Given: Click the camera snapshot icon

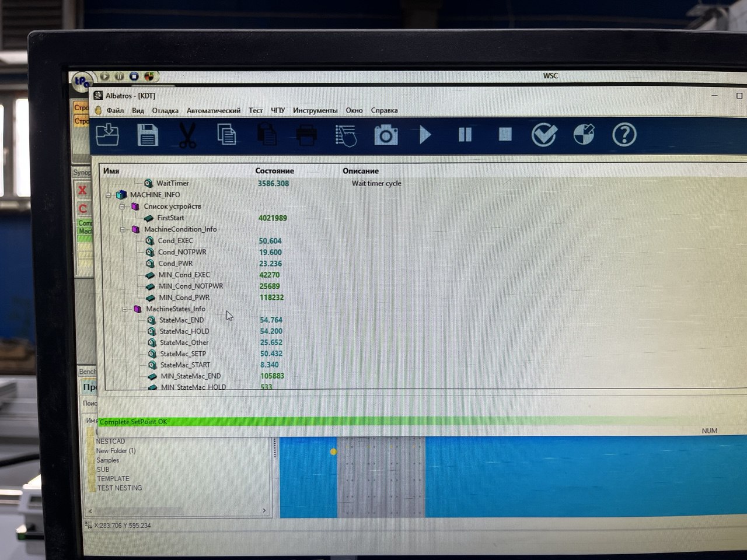Looking at the screenshot, I should 386,136.
